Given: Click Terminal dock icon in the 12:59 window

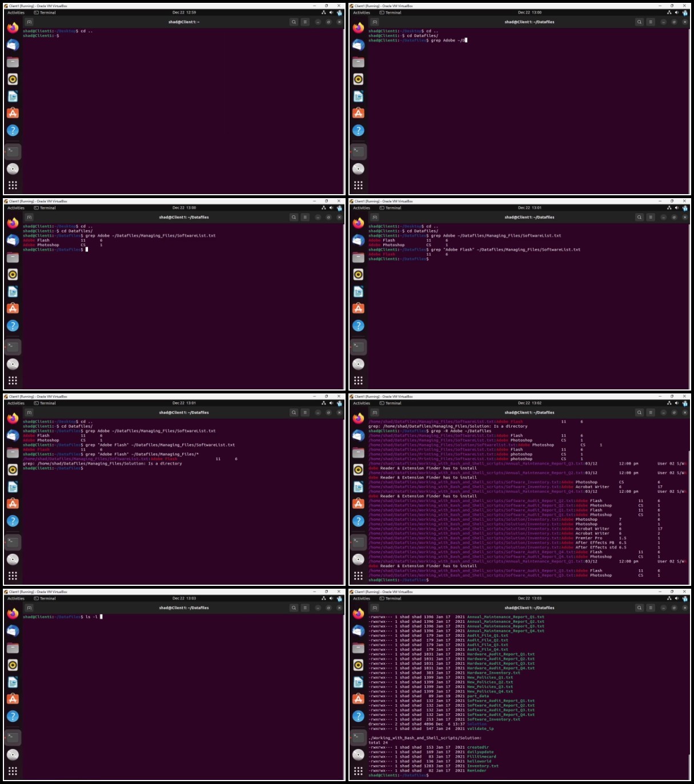Looking at the screenshot, I should pos(13,151).
